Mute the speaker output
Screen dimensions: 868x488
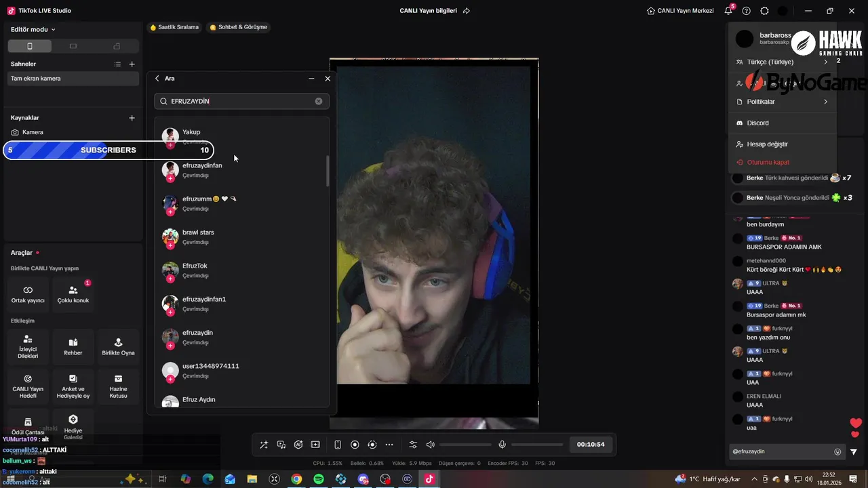[x=430, y=445]
